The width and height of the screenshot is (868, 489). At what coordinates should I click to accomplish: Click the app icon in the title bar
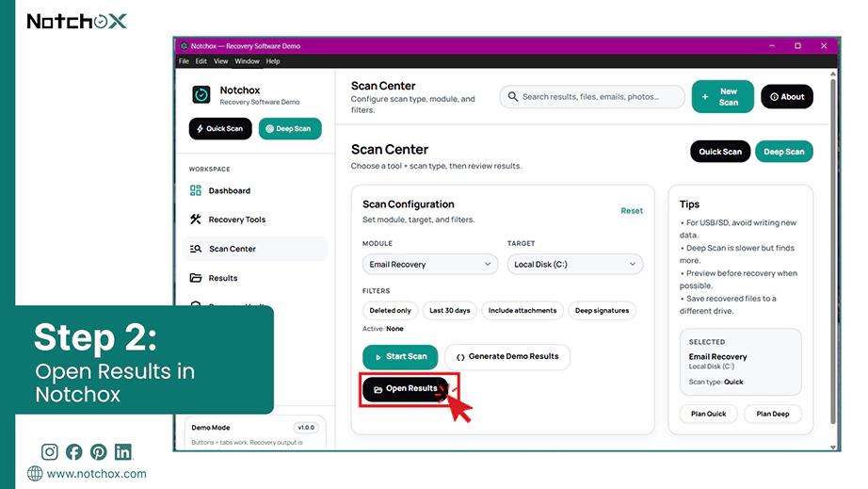pos(184,46)
